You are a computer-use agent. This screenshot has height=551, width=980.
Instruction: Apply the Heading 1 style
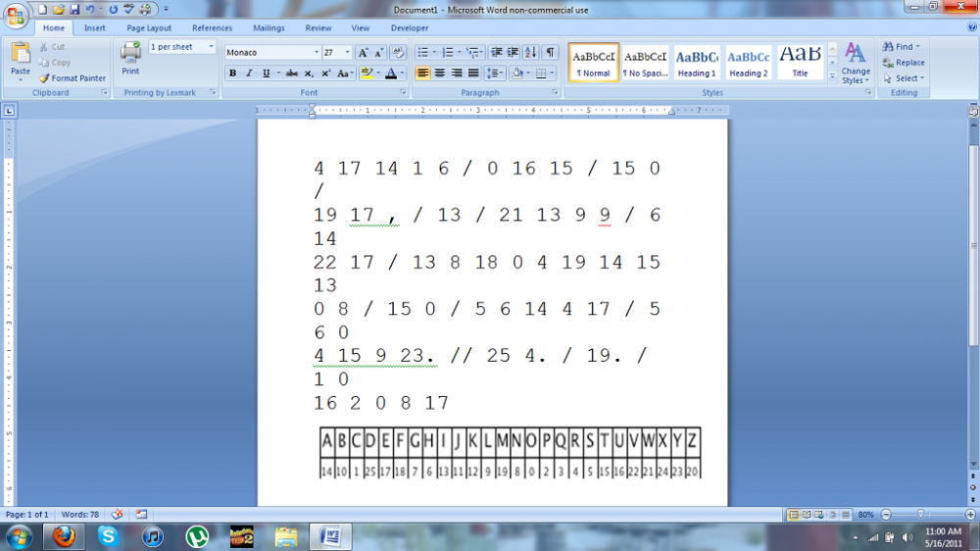[x=697, y=63]
